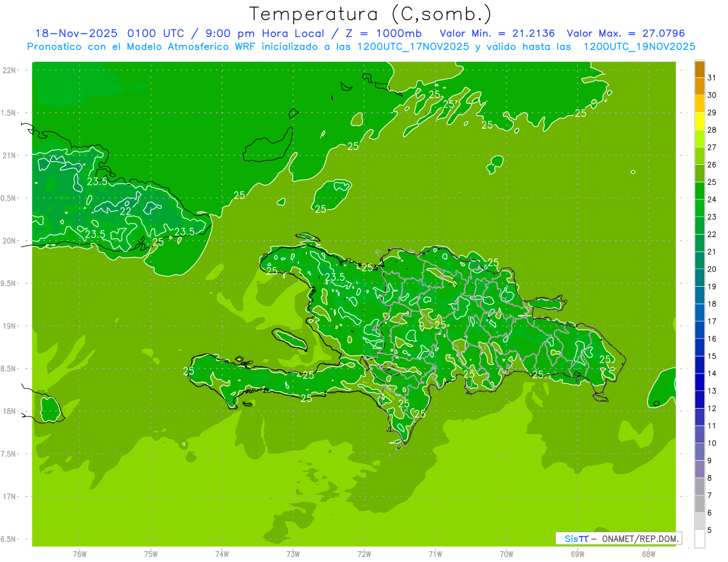Click the "Valor Max. = 27.0796" value
728x562 pixels.
[x=625, y=33]
